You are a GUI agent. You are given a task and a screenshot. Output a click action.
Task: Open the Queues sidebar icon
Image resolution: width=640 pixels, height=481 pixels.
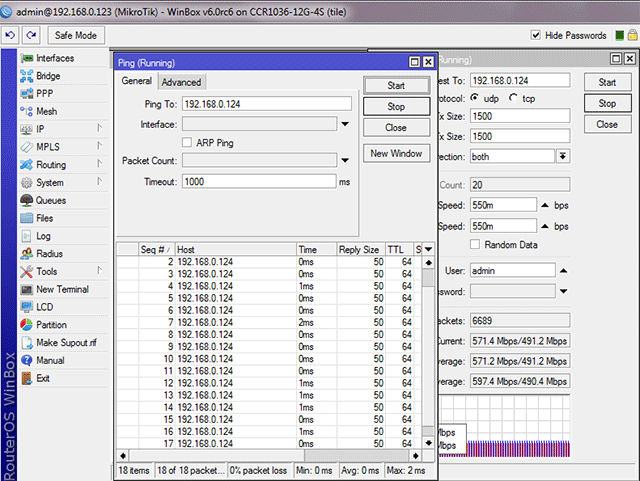[27, 200]
